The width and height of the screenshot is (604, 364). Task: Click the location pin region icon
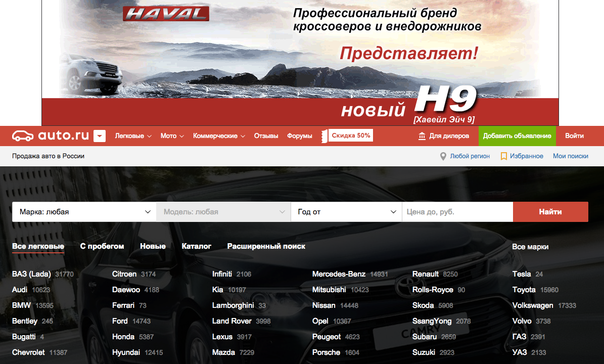pos(443,156)
